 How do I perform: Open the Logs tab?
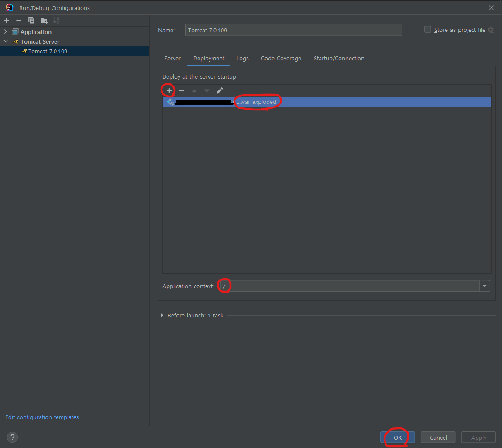pyautogui.click(x=243, y=58)
